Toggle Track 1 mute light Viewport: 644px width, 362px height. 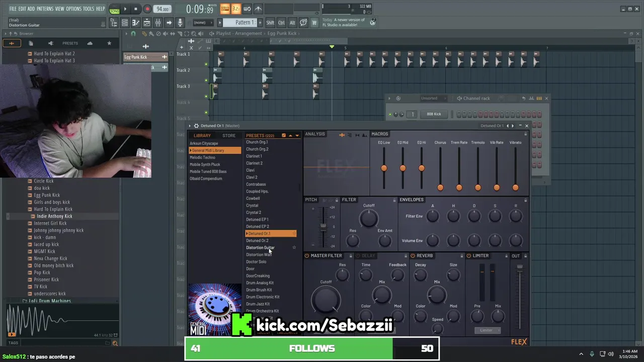coord(206,64)
